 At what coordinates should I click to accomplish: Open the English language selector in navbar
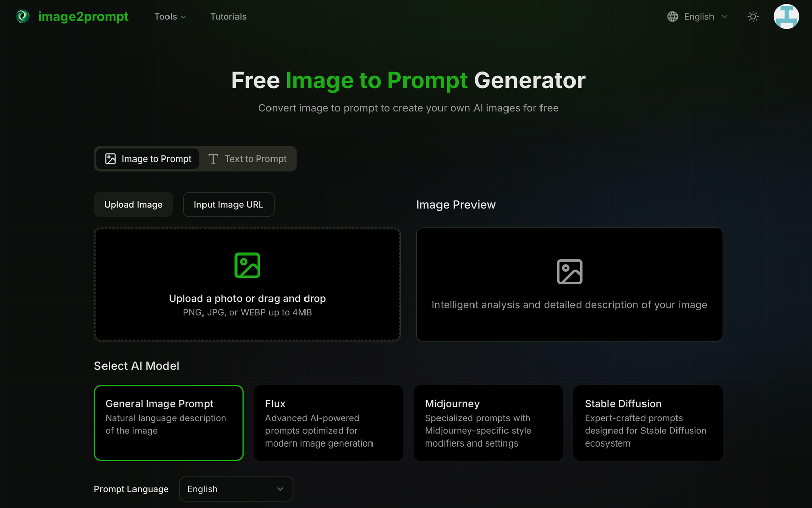pos(698,16)
